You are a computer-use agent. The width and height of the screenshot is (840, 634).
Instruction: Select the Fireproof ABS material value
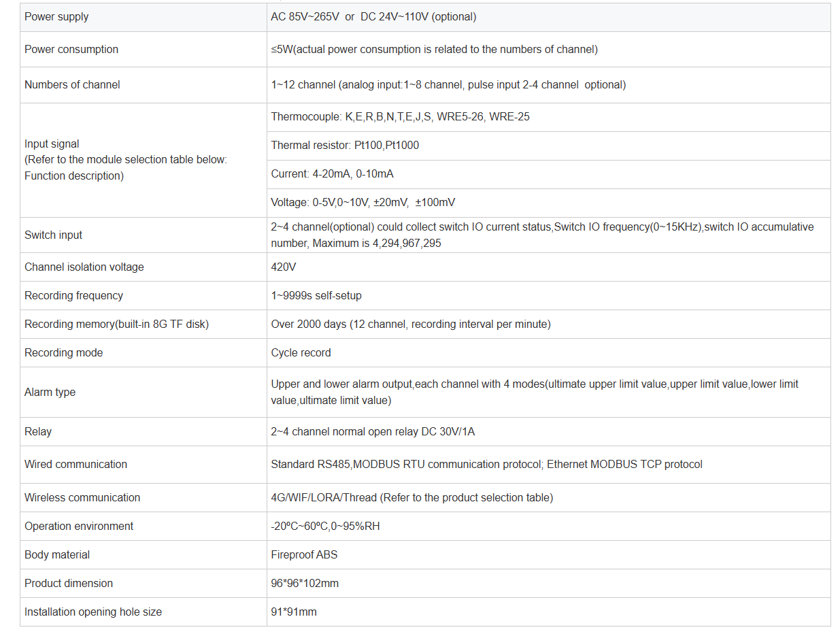tap(304, 555)
